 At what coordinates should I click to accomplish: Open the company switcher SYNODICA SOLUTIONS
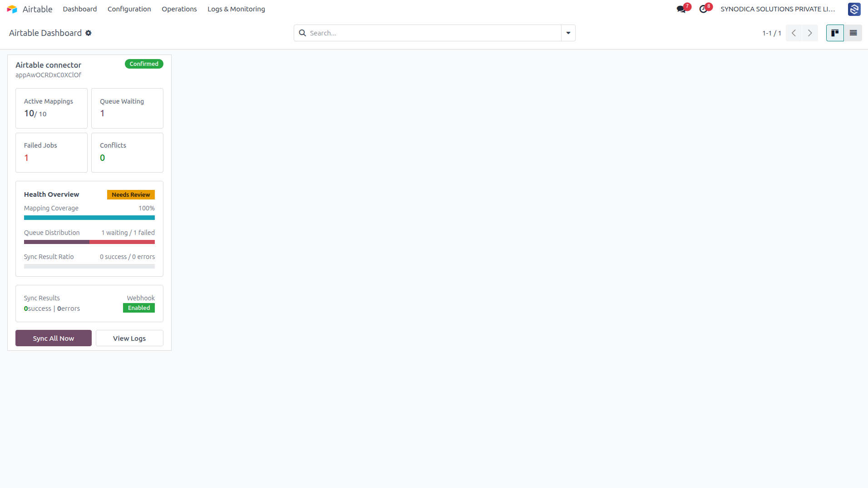[778, 9]
